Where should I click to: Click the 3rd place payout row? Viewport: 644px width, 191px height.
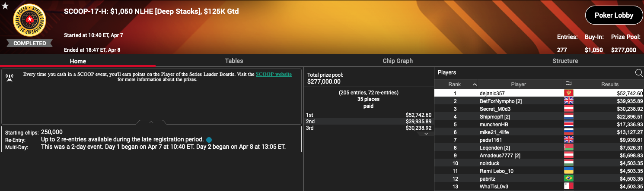(369, 128)
